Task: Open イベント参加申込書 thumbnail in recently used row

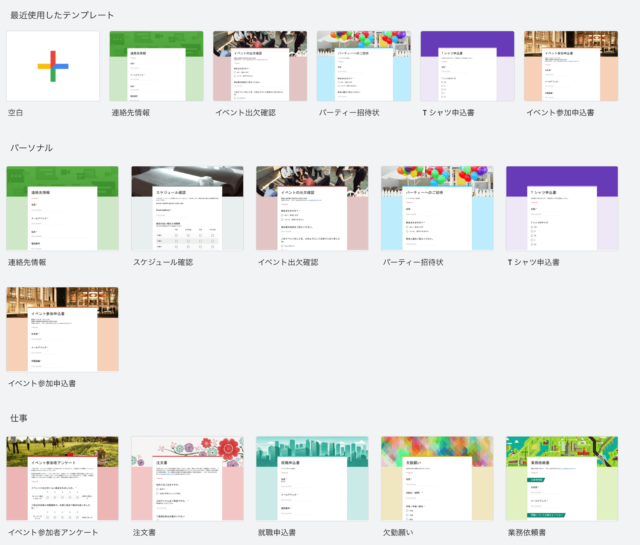Action: pyautogui.click(x=571, y=66)
